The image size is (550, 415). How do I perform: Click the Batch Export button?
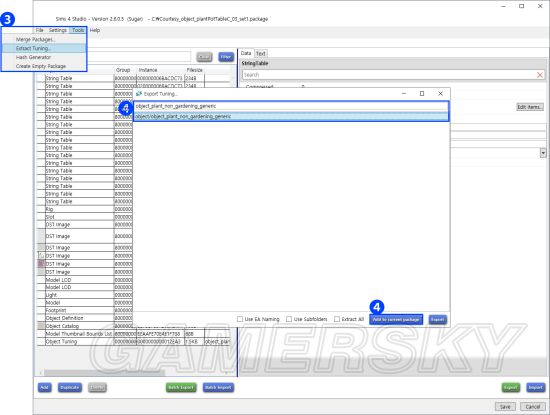[181, 387]
